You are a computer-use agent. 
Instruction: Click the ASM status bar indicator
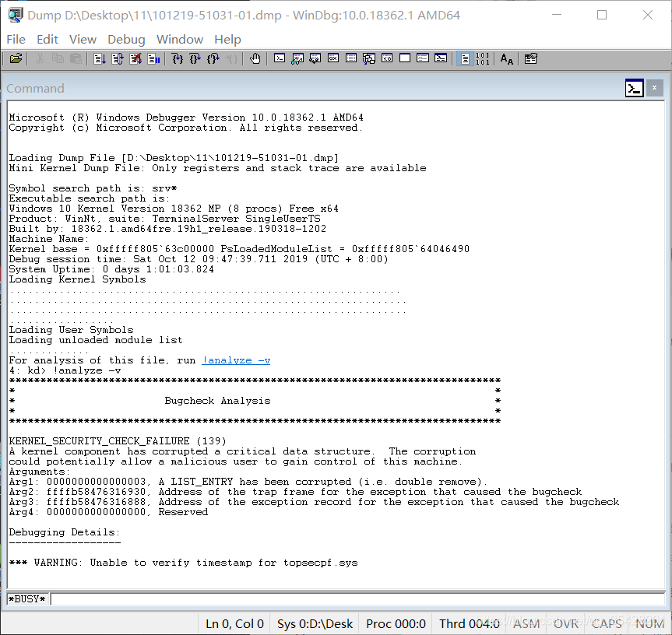[x=526, y=624]
